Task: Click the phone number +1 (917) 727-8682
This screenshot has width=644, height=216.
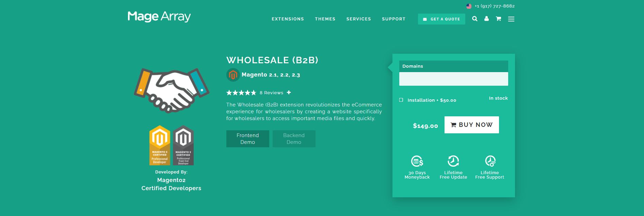Action: 495,6
